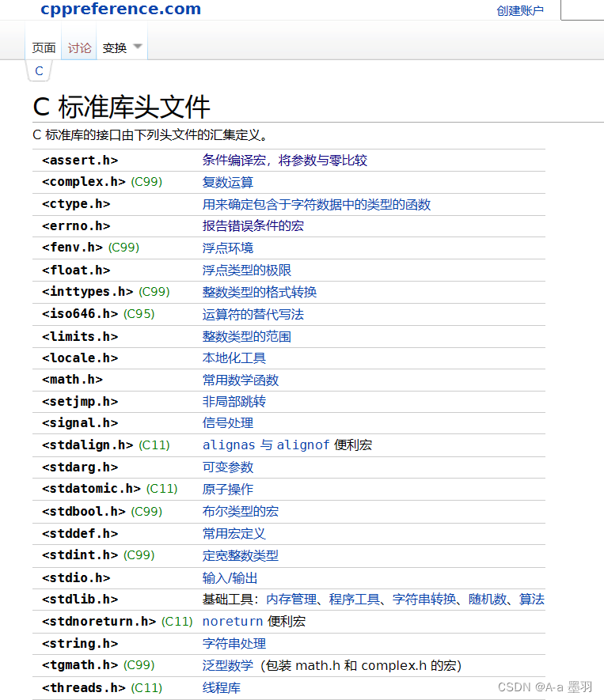Viewport: 604px width, 700px height.
Task: Switch to the 讨论 tab
Action: 79,47
